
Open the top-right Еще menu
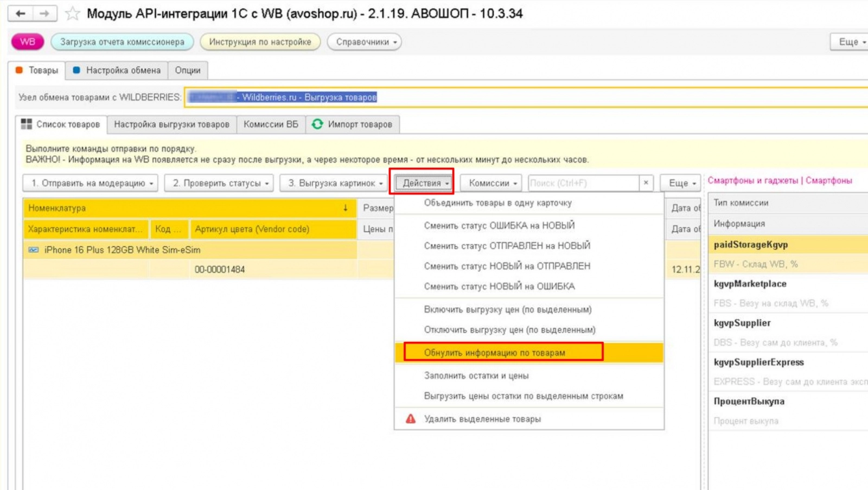tap(850, 42)
